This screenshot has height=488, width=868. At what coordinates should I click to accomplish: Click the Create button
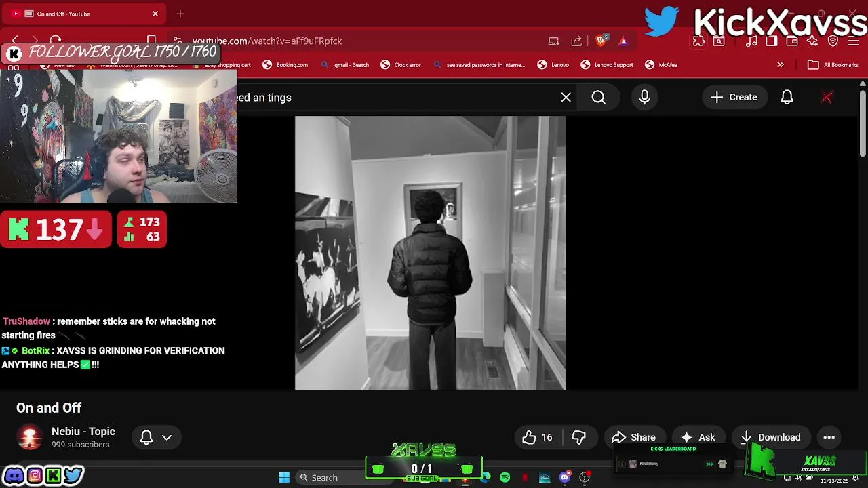tap(734, 98)
